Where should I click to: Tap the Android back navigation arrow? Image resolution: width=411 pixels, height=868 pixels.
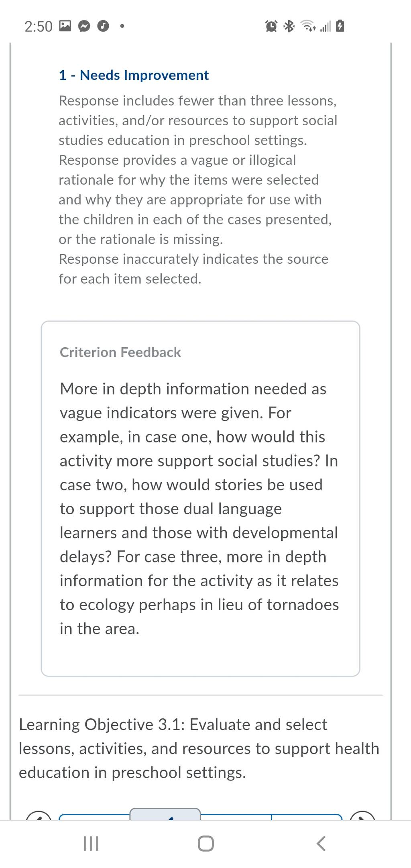coord(321,843)
